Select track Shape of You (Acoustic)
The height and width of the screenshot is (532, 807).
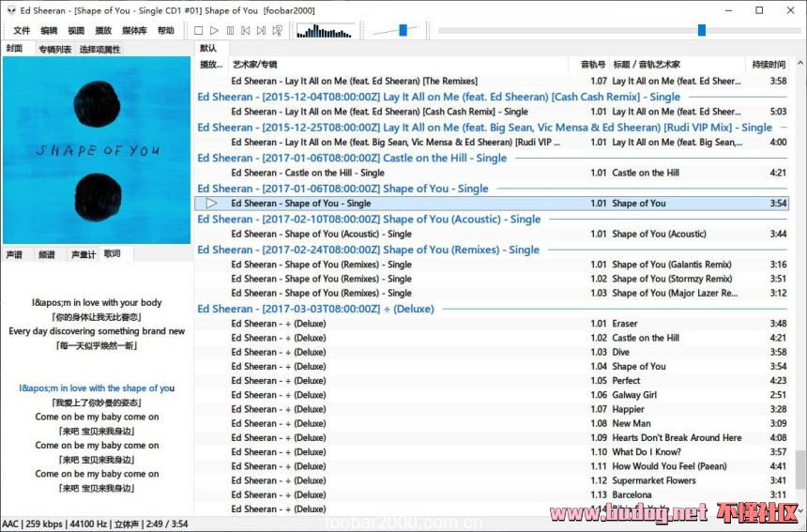[x=492, y=234]
